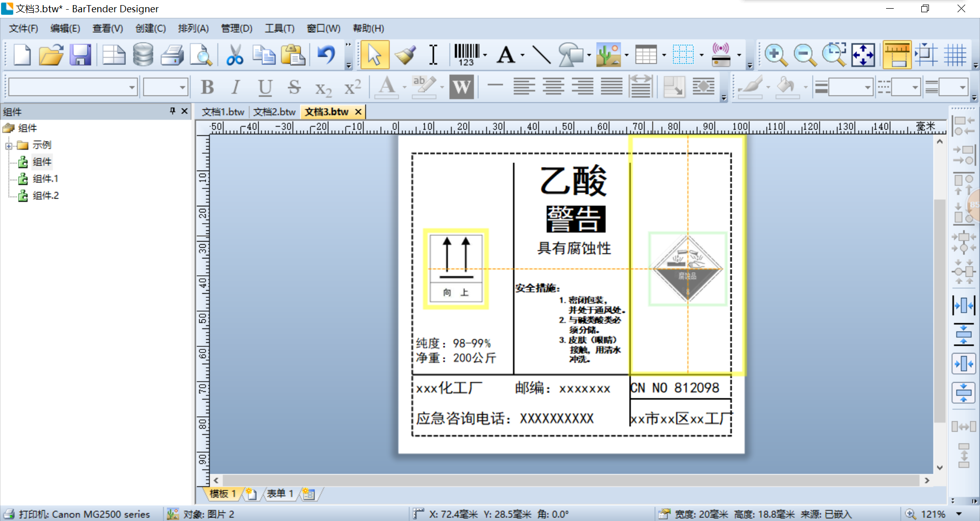The image size is (980, 521).
Task: Open the 创建(C) menu
Action: (x=151, y=29)
